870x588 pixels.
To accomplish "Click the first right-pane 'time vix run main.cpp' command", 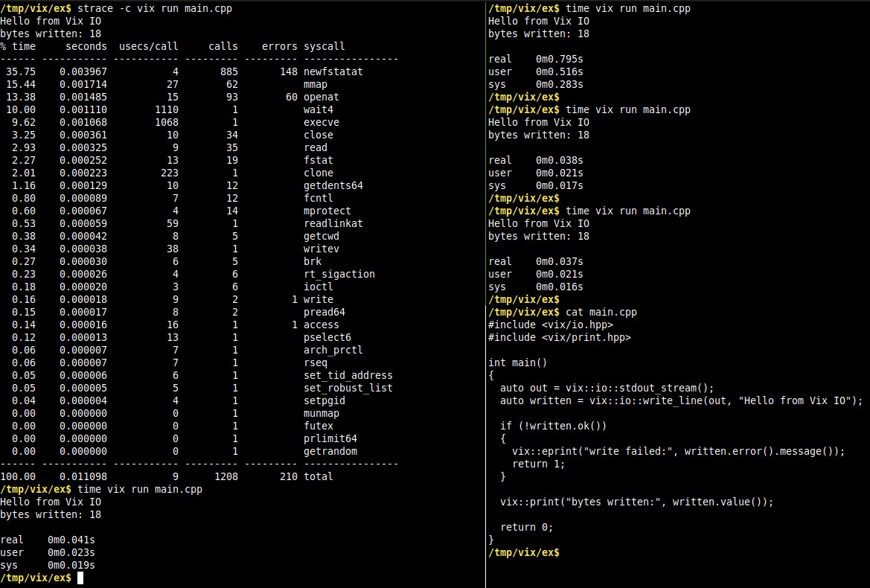I will point(628,8).
